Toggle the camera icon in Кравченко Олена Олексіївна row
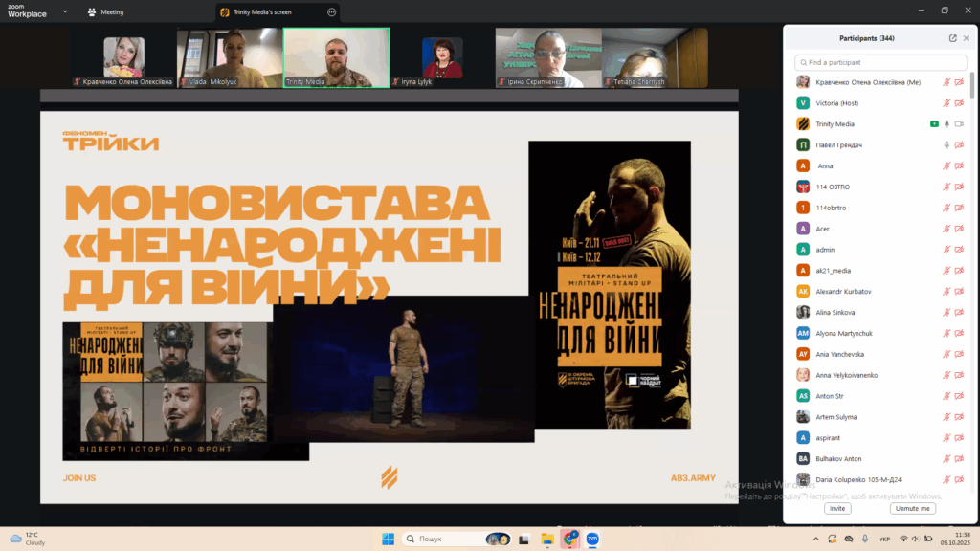The image size is (980, 551). (x=959, y=82)
